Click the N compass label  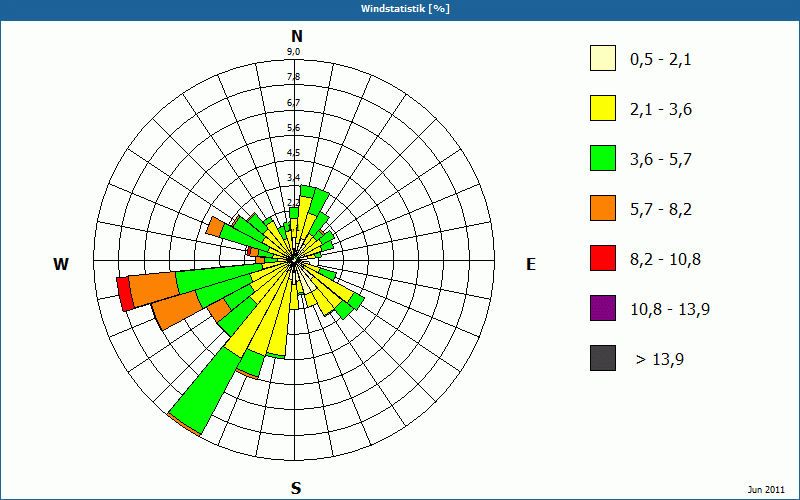(x=296, y=36)
